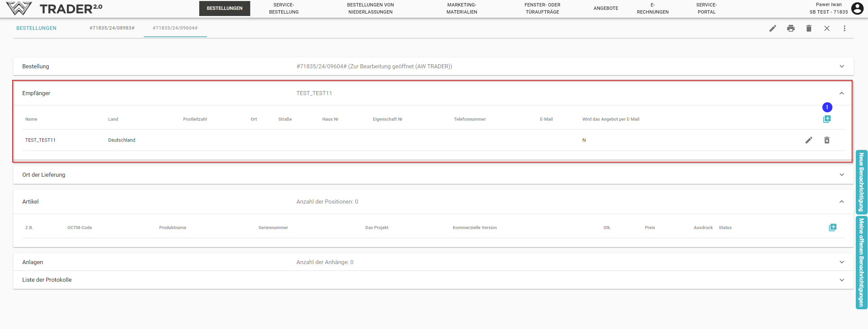Switch to order tab #71835/24/08983#
This screenshot has height=329, width=868.
pyautogui.click(x=112, y=28)
